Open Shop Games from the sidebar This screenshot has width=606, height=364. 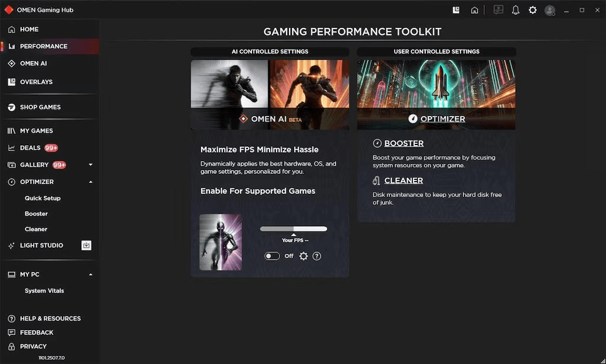pos(40,107)
